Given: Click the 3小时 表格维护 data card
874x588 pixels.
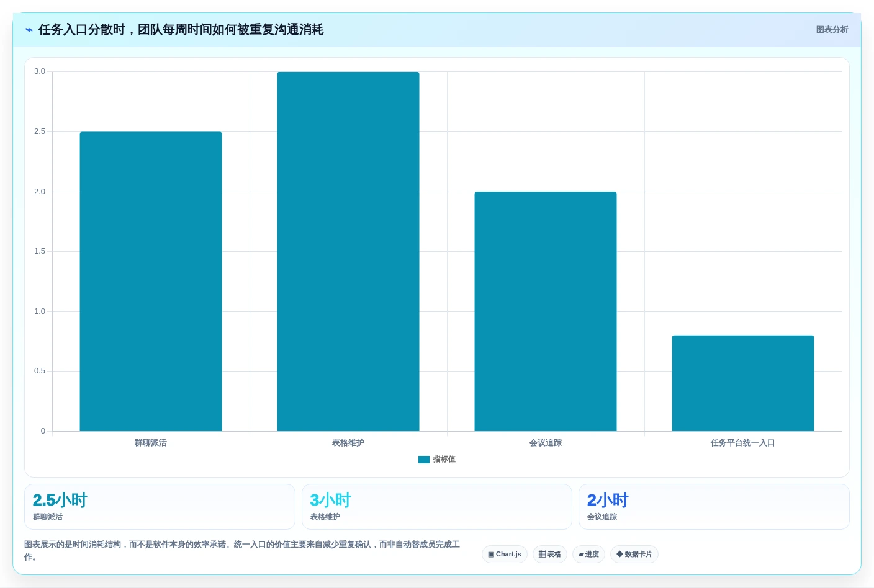Looking at the screenshot, I should click(x=437, y=507).
